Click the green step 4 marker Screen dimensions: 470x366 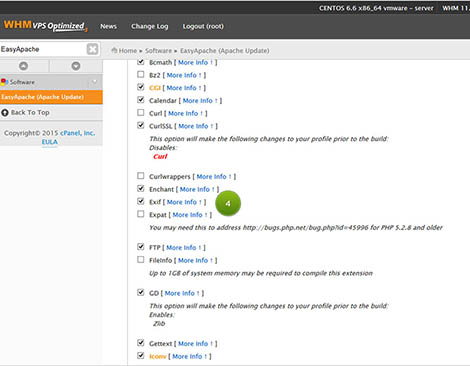(228, 203)
